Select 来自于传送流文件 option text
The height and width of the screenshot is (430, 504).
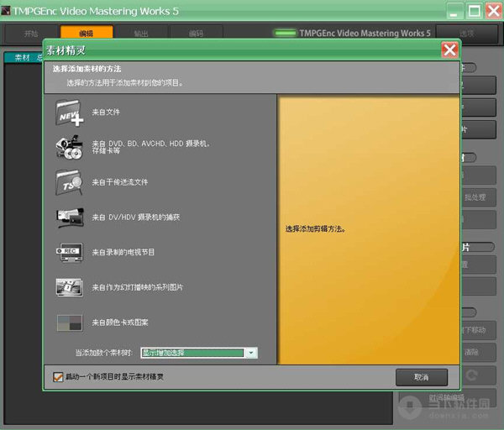point(120,182)
